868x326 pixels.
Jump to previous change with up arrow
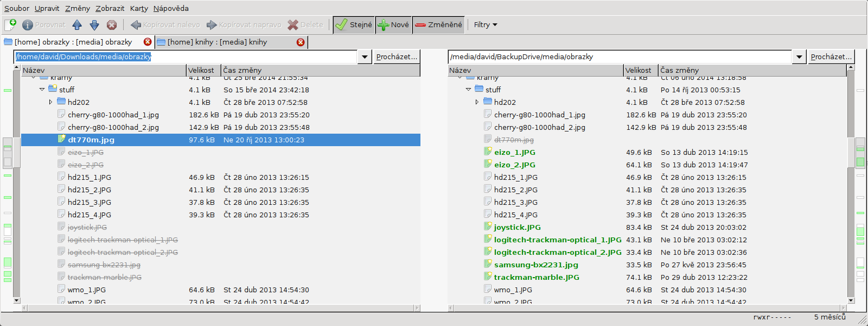click(x=77, y=24)
